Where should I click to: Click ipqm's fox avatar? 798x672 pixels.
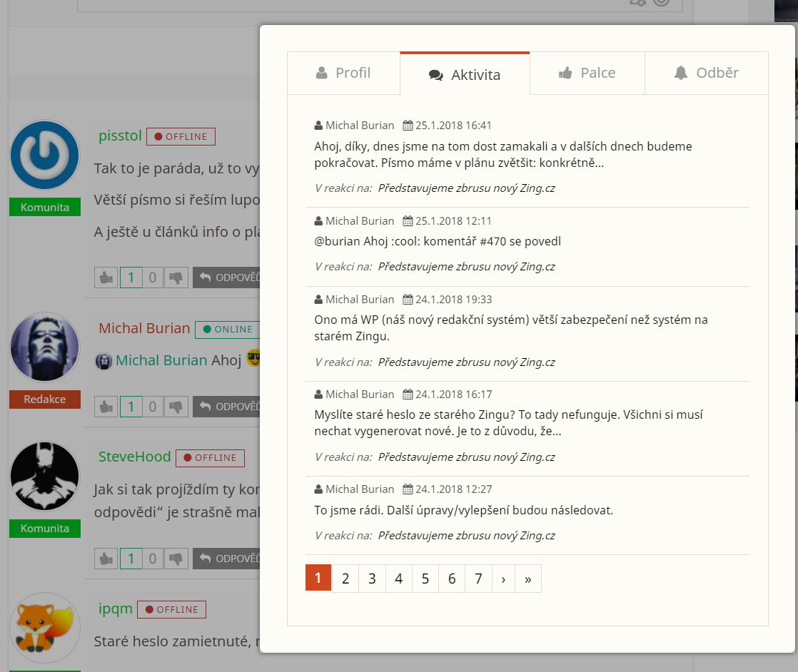45,628
